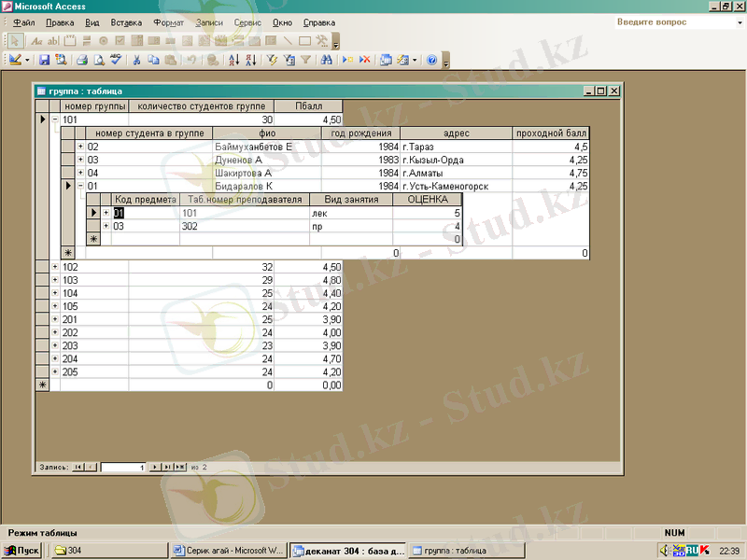This screenshot has height=560, width=747.
Task: Open the View dropdown arrow in toolbar
Action: coord(27,60)
